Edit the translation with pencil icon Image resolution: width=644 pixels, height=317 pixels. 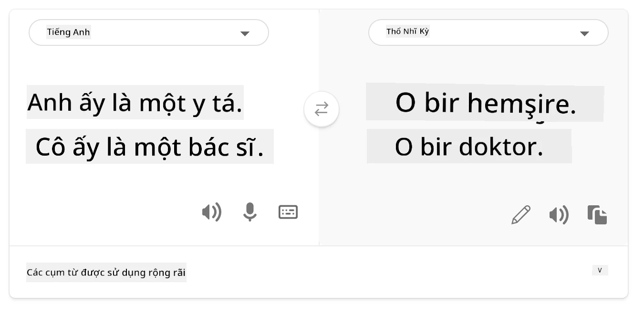(x=521, y=215)
